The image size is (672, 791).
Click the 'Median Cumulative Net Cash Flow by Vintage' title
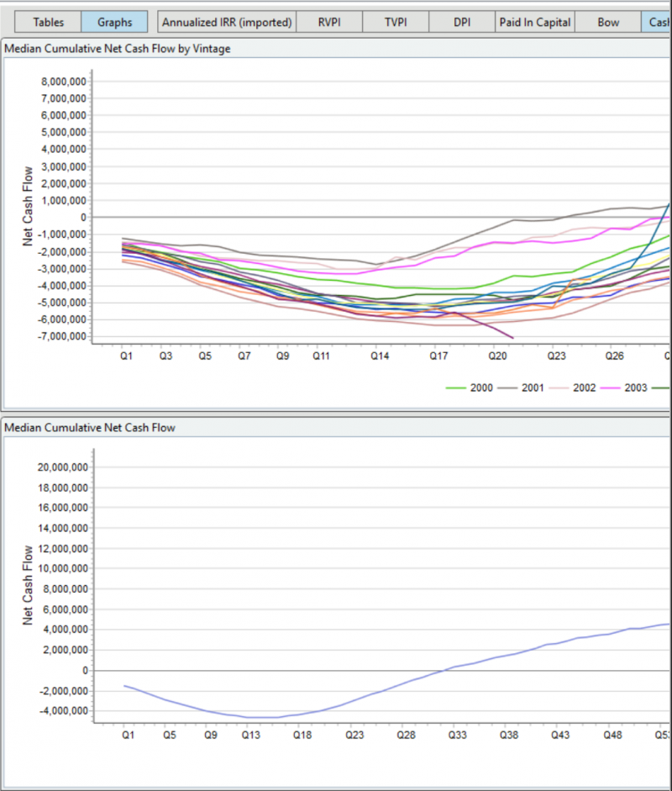118,49
